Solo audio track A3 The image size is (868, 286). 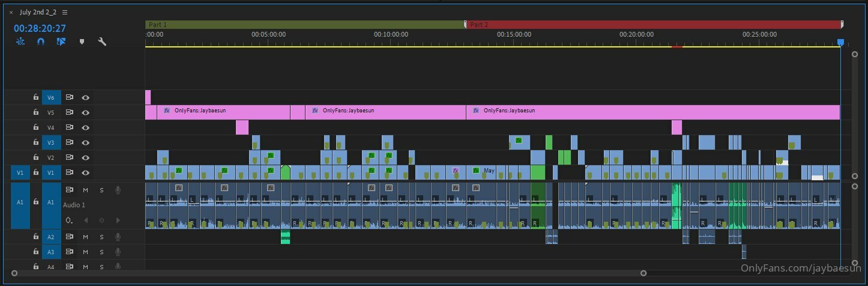point(101,252)
